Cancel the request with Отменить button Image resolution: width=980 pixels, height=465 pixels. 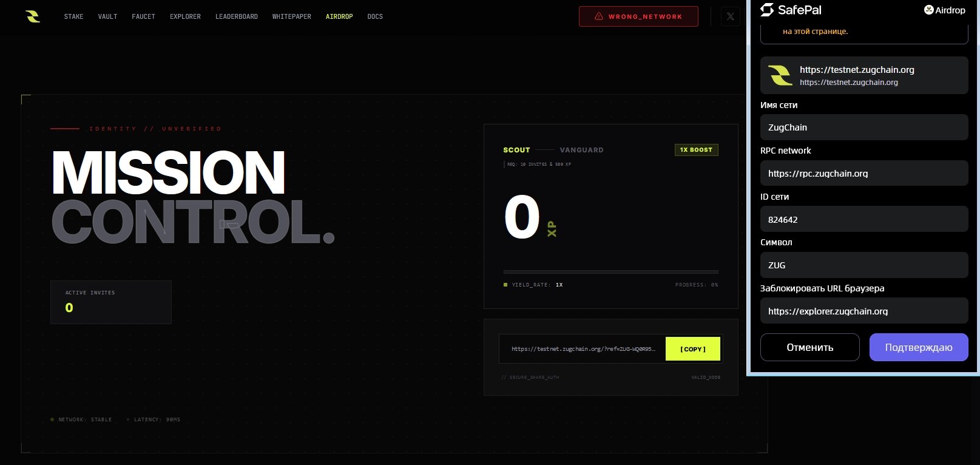tap(809, 347)
